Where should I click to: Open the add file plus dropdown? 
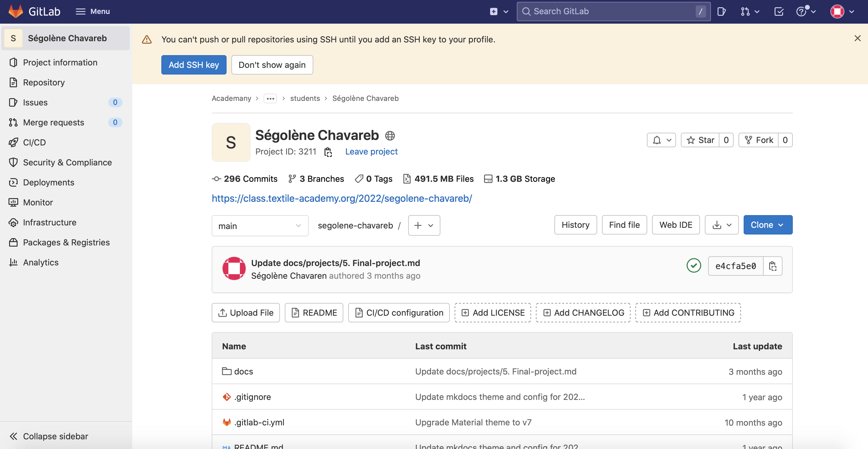coord(424,225)
